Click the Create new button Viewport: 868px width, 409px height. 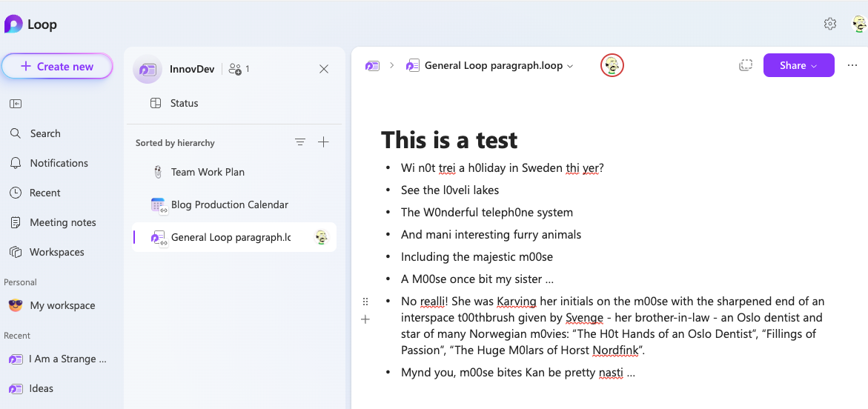57,66
